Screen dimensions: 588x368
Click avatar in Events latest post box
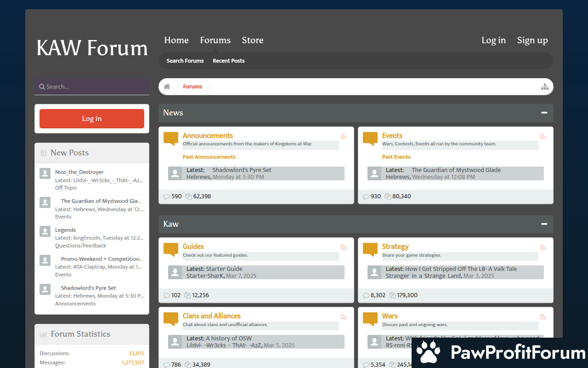click(374, 173)
